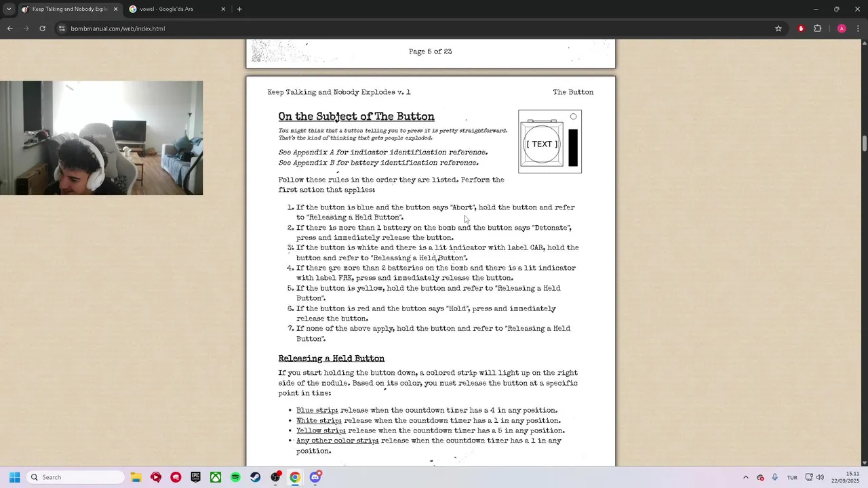Viewport: 868px width, 488px height.
Task: Open the volume speaker tray icon
Action: [820, 477]
